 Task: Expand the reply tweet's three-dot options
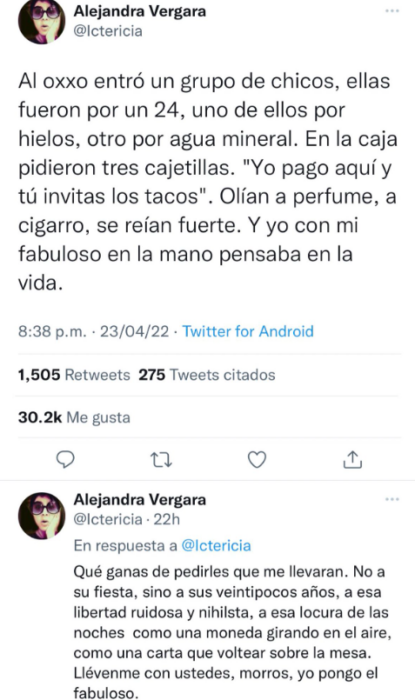click(x=392, y=499)
